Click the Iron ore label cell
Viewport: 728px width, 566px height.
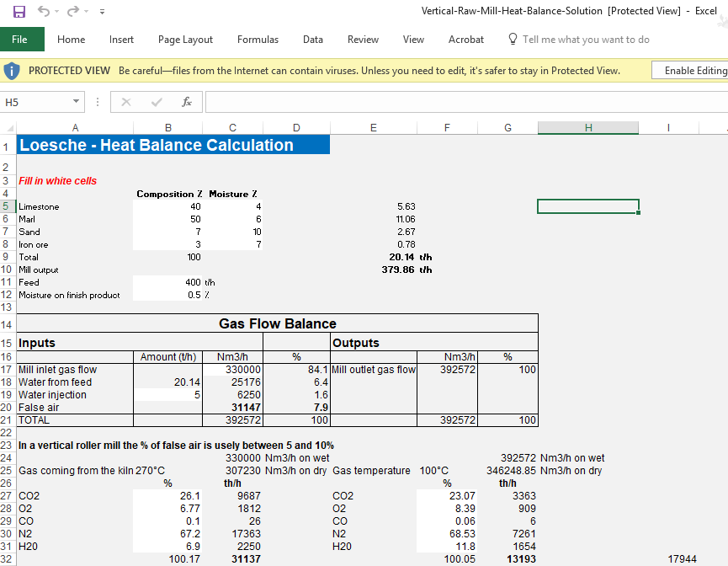[x=75, y=244]
